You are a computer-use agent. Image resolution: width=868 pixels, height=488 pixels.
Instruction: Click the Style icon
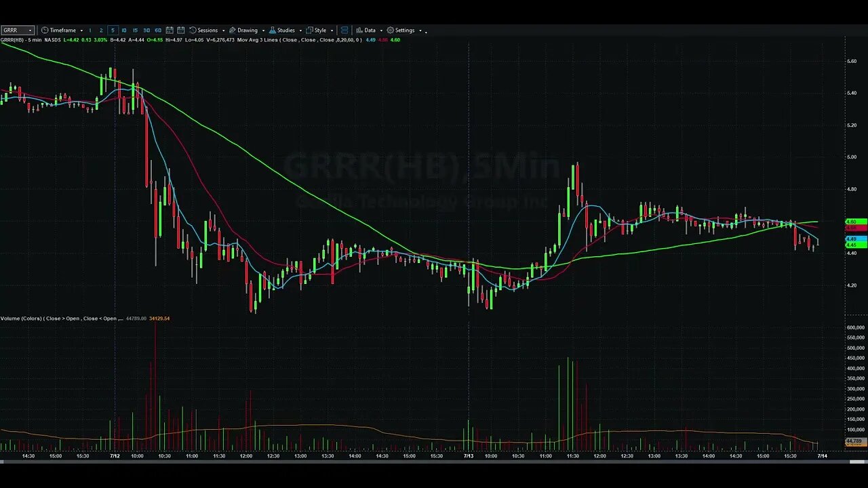point(310,30)
